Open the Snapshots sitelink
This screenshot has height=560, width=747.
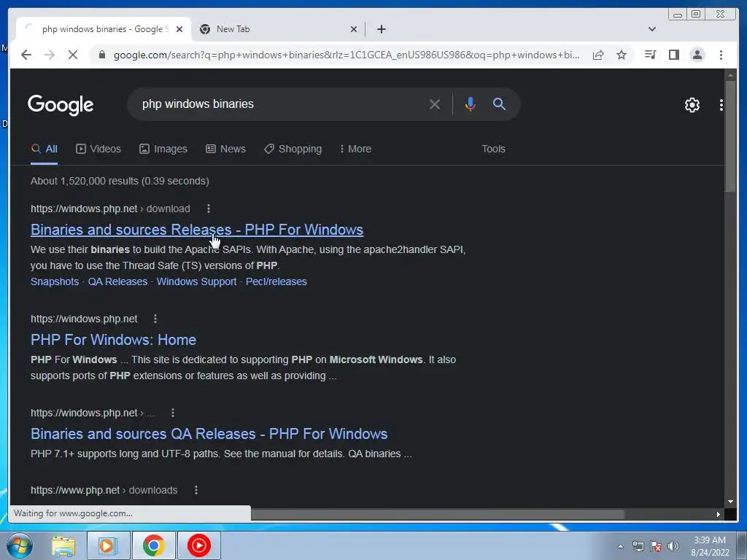point(55,281)
